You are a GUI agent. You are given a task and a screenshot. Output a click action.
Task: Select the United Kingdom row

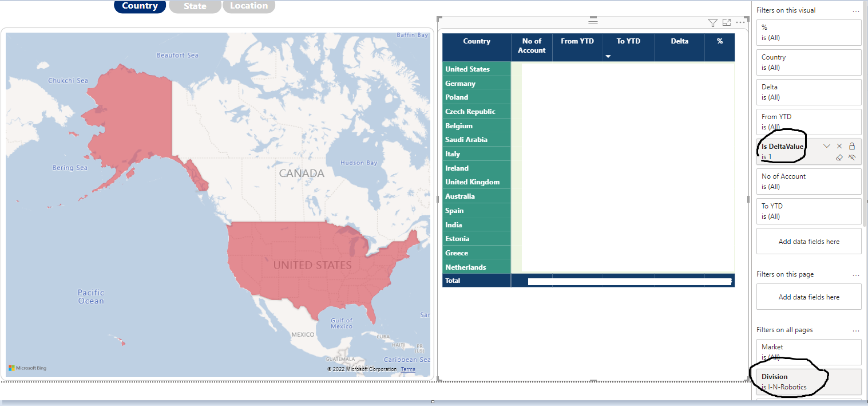point(477,182)
